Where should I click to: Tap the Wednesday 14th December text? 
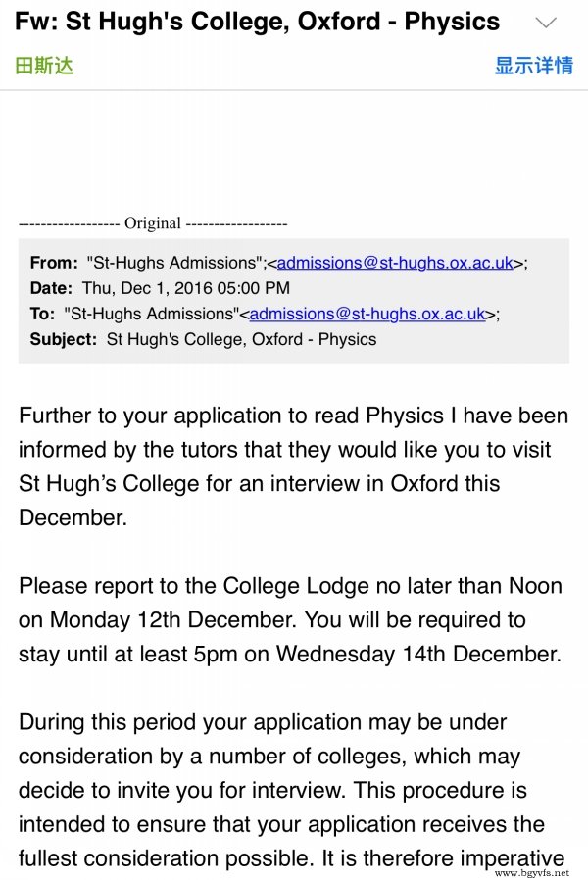417,655
